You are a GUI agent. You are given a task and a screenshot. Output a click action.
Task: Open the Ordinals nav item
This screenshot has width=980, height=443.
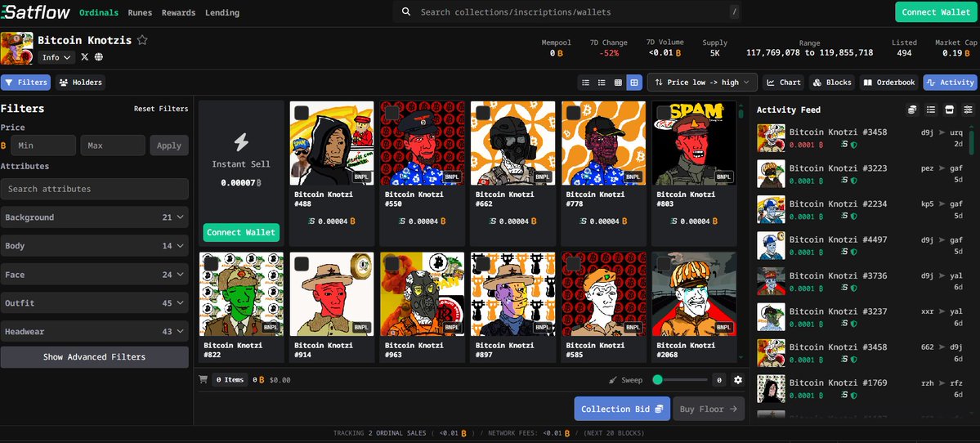pyautogui.click(x=99, y=12)
